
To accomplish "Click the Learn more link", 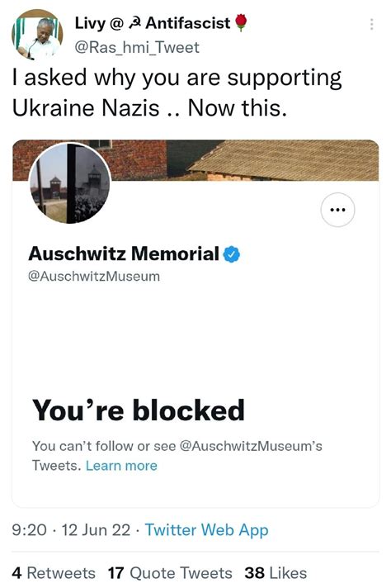I will point(121,466).
